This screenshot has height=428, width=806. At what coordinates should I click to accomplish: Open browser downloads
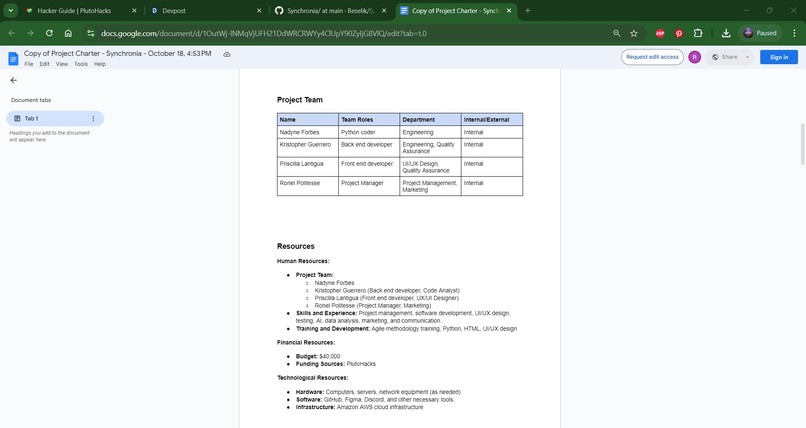[726, 33]
